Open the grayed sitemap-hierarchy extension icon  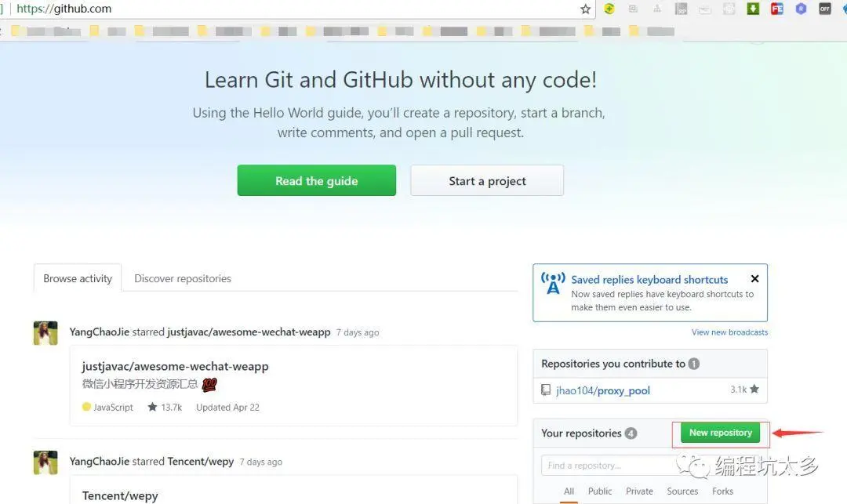click(x=657, y=9)
